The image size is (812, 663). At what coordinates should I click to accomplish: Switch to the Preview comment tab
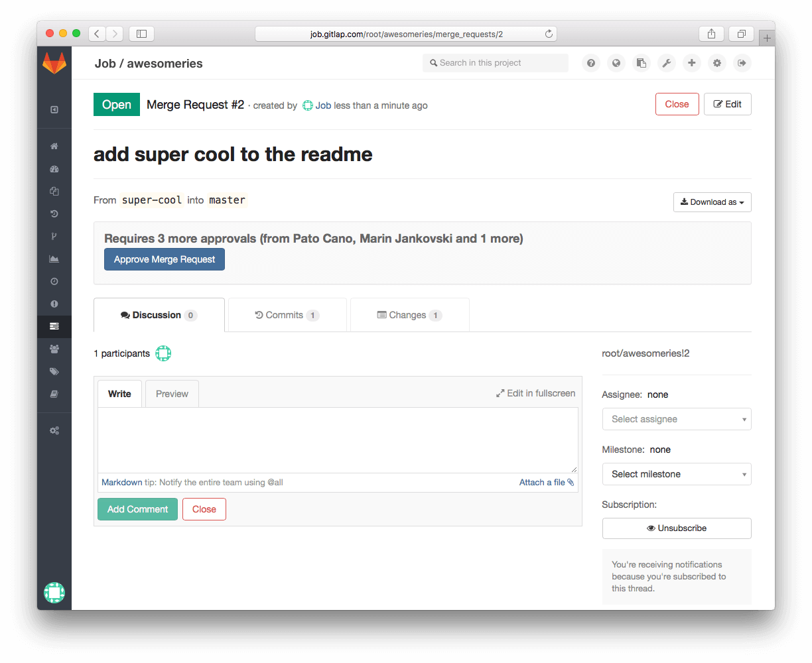[x=172, y=394]
